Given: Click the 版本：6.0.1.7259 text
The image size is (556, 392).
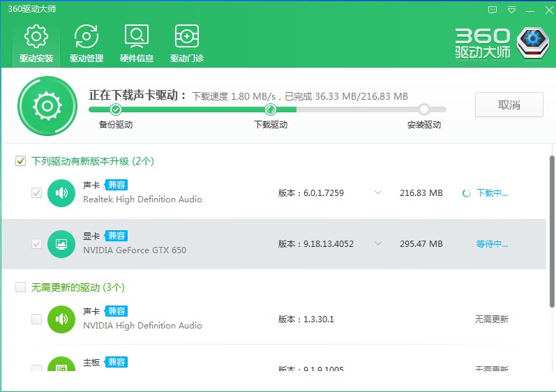Looking at the screenshot, I should pos(311,193).
